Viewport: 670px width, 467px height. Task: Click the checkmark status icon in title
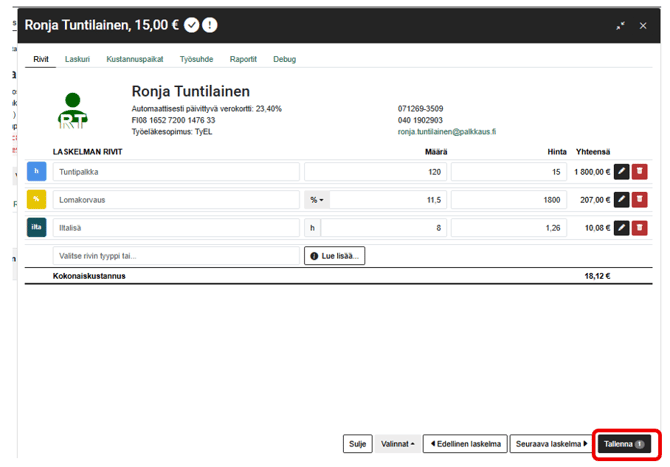pos(191,25)
